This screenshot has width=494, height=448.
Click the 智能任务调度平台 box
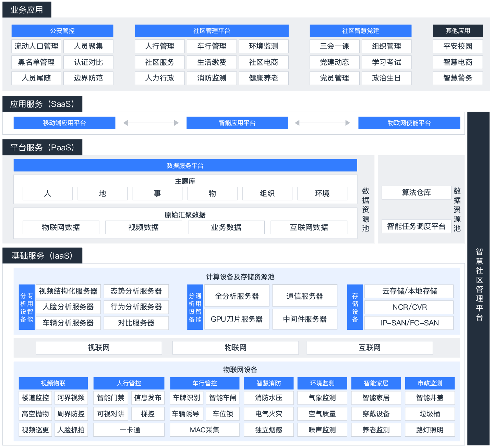pyautogui.click(x=417, y=226)
